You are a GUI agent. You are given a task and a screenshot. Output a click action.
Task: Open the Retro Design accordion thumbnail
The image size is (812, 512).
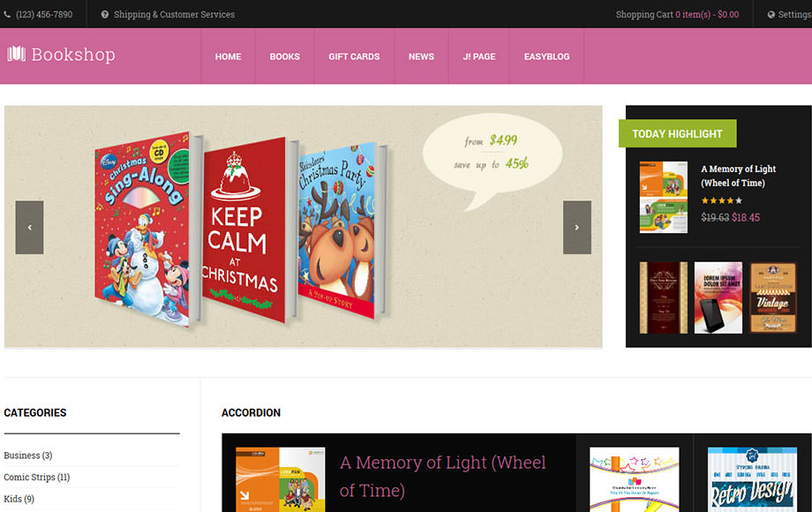click(x=753, y=479)
